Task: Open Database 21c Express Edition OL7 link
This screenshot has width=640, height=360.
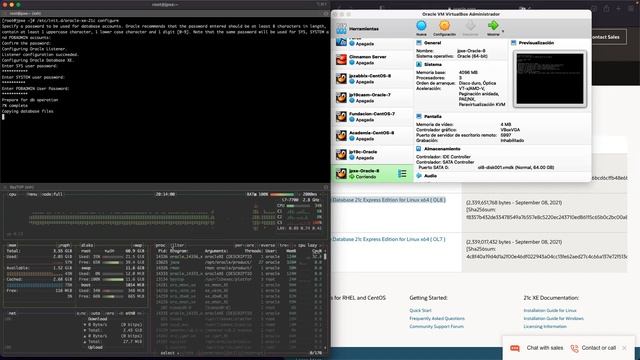Action: [388, 239]
